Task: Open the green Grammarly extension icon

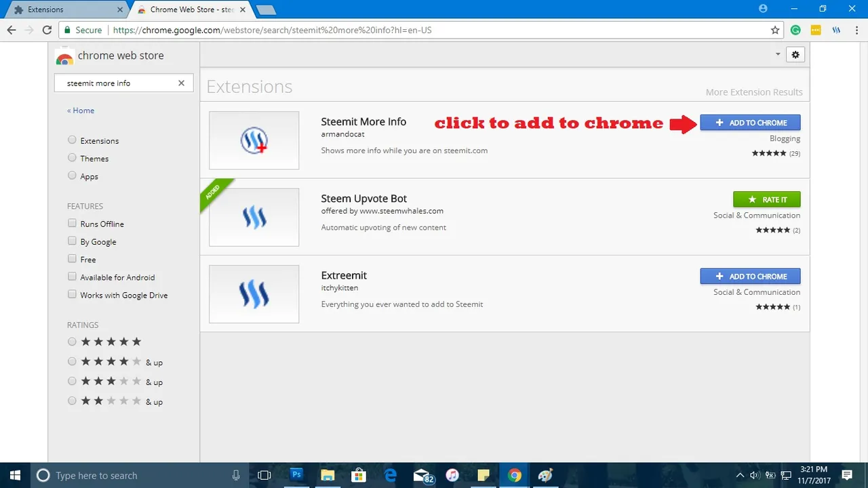Action: [796, 30]
